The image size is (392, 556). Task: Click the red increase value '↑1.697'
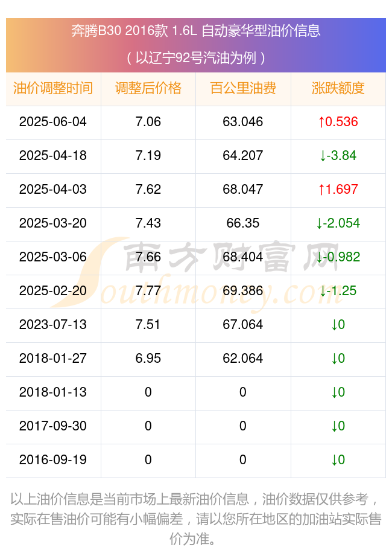coord(338,190)
